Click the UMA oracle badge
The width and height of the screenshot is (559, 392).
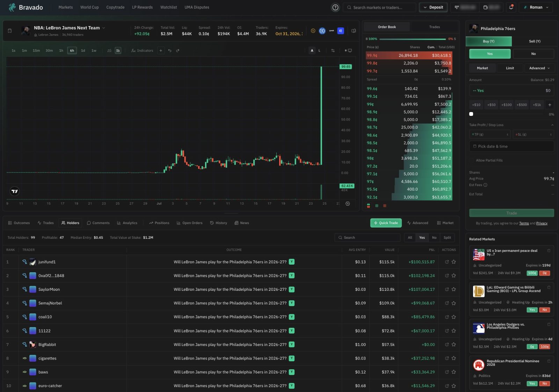332,31
